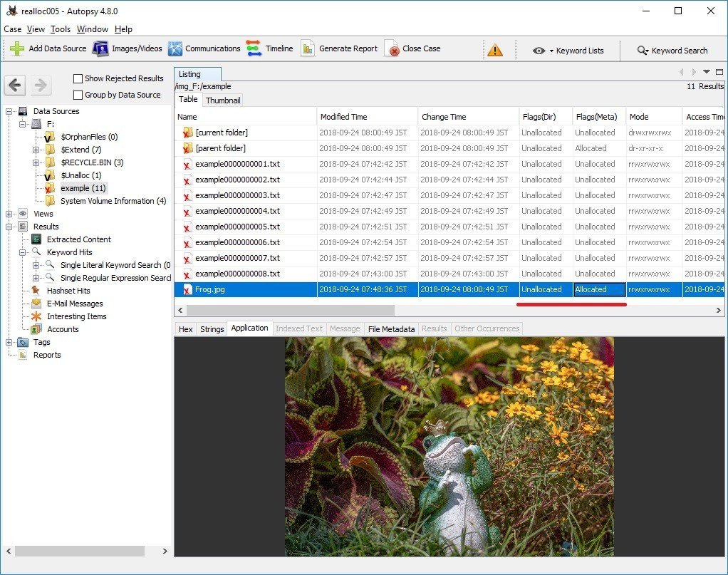Collapse the Data Sources tree node
728x575 pixels.
9,111
